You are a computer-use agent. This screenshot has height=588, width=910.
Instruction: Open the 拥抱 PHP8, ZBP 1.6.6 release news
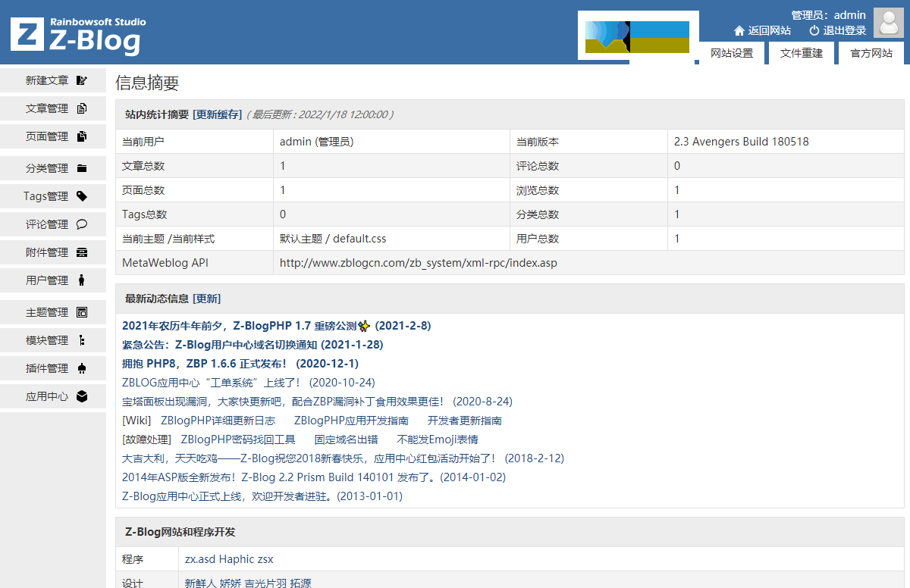tap(240, 364)
